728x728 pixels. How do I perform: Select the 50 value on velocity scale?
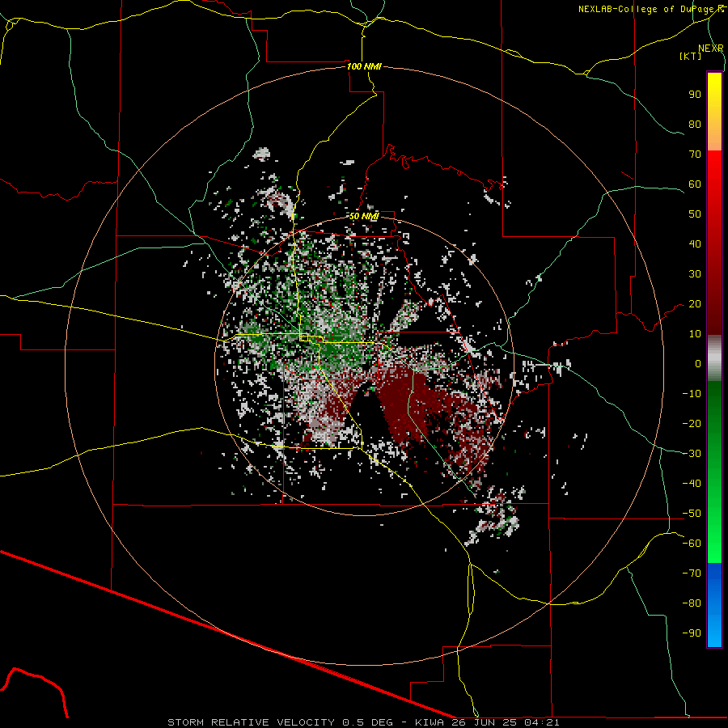[695, 214]
